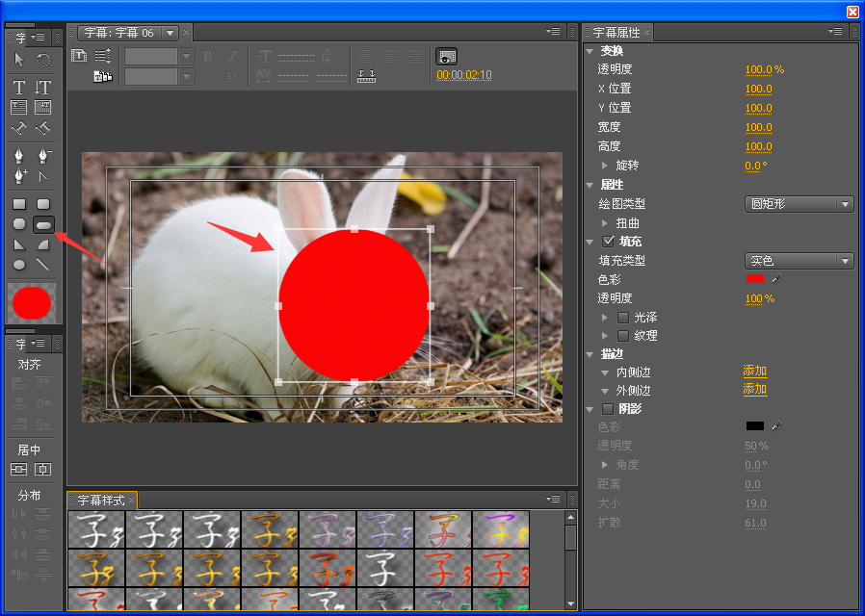Image resolution: width=865 pixels, height=616 pixels.
Task: Select the Ellipse tool
Action: 19,265
